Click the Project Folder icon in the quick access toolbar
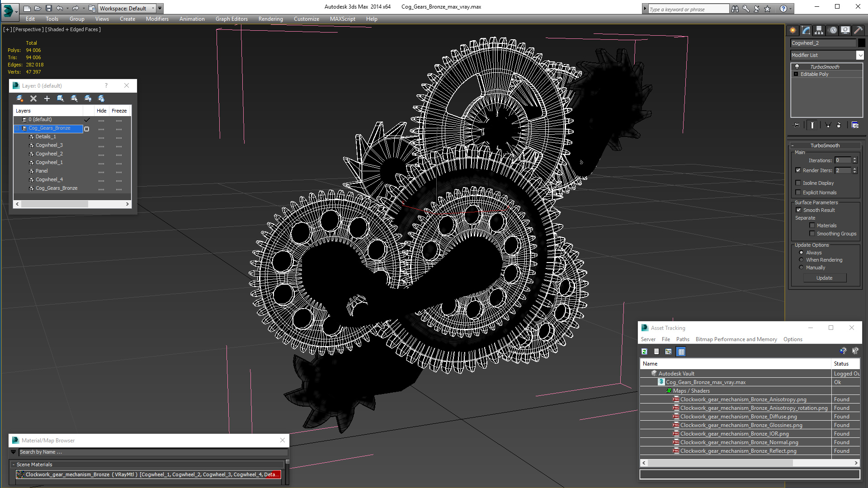 (92, 8)
